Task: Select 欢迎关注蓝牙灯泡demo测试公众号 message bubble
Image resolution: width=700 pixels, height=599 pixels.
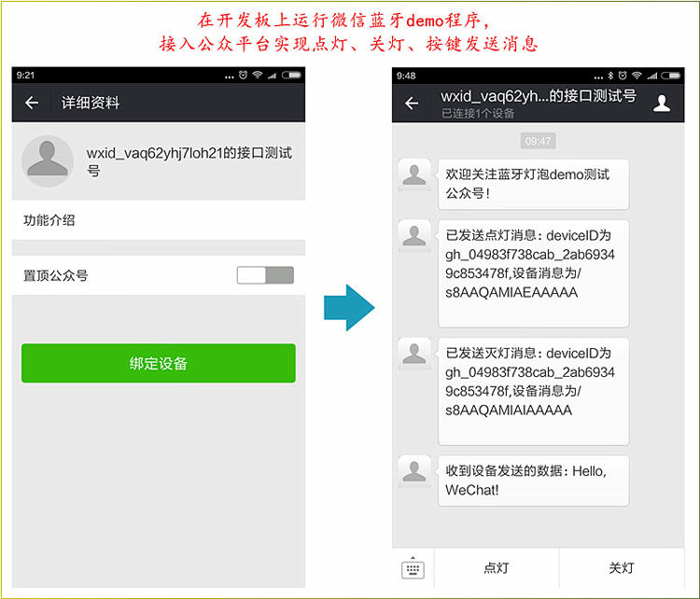Action: click(x=534, y=184)
